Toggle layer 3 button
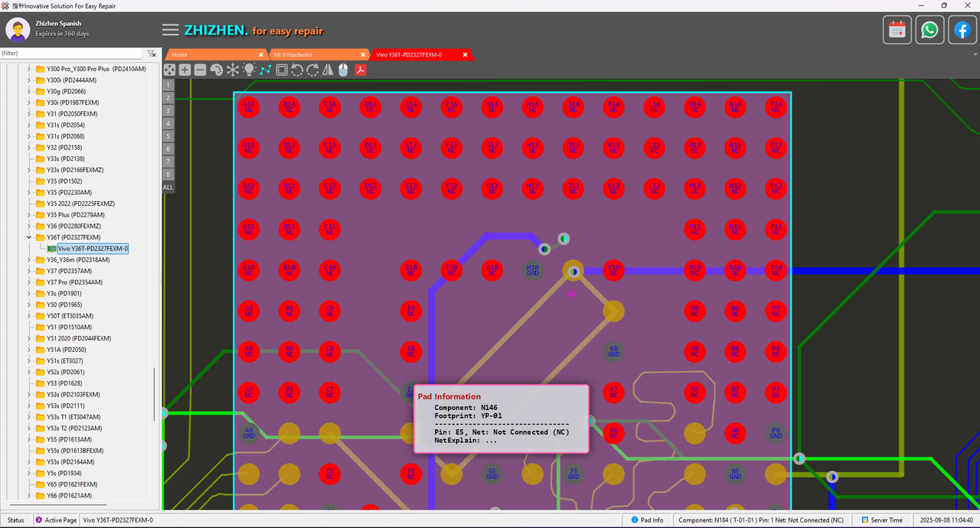Viewport: 980px width, 528px height. click(x=168, y=110)
